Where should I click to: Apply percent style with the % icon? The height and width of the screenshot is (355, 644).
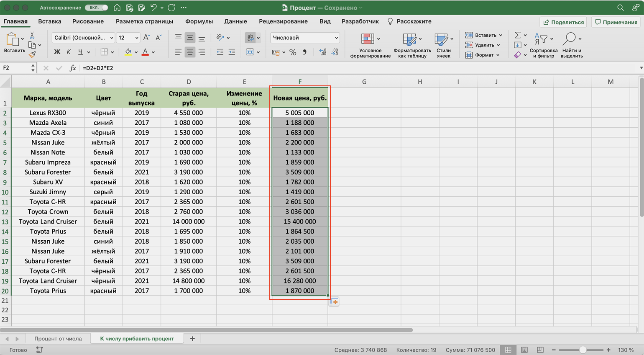point(293,52)
